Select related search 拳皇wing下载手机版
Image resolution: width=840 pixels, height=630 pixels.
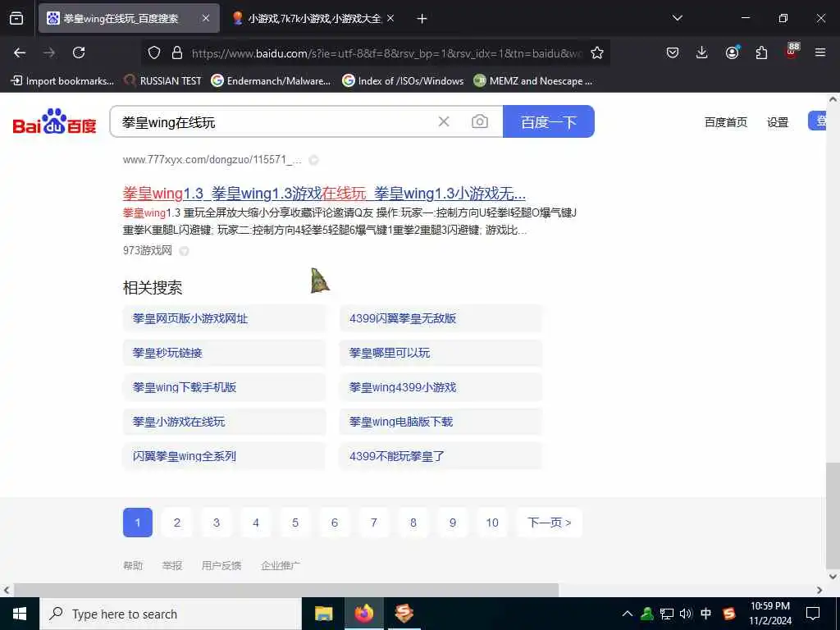(225, 387)
